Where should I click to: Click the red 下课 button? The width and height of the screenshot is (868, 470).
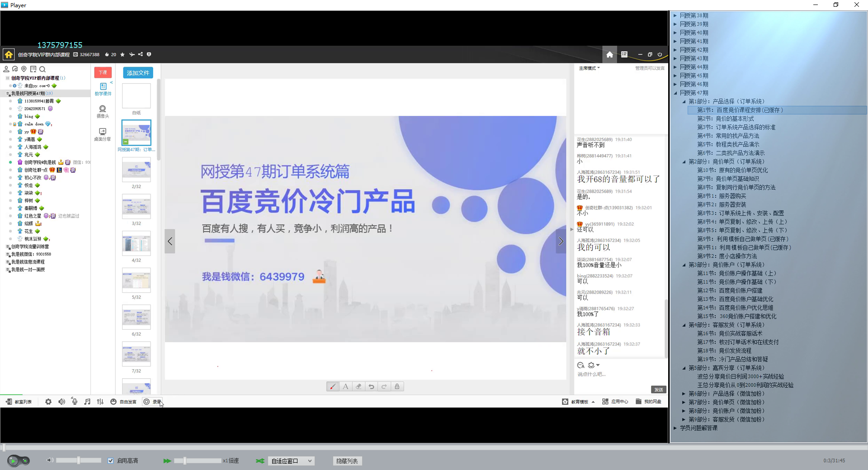tap(103, 72)
